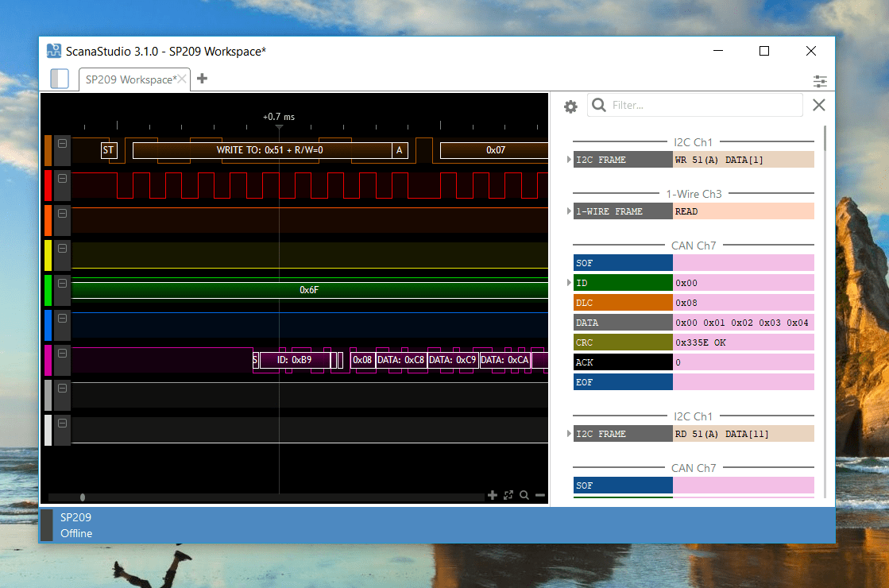Click the zoom in plus icon
Viewport: 889px width, 588px height.
point(493,494)
